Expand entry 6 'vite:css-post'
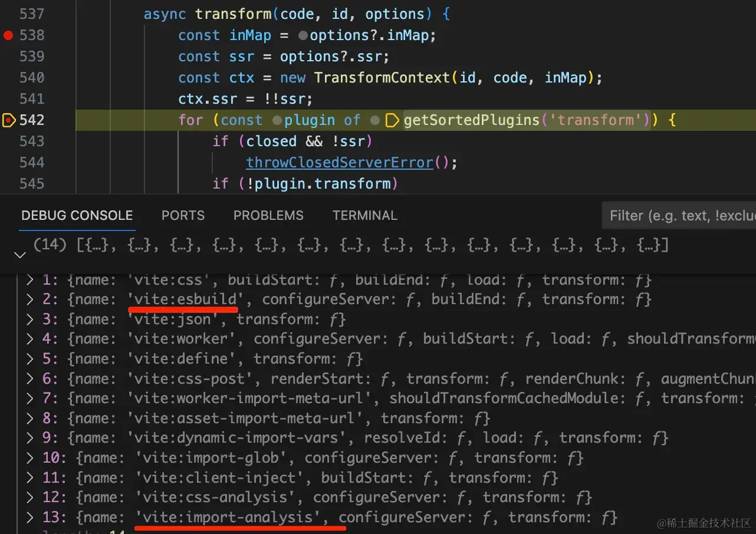The image size is (756, 534). [30, 378]
